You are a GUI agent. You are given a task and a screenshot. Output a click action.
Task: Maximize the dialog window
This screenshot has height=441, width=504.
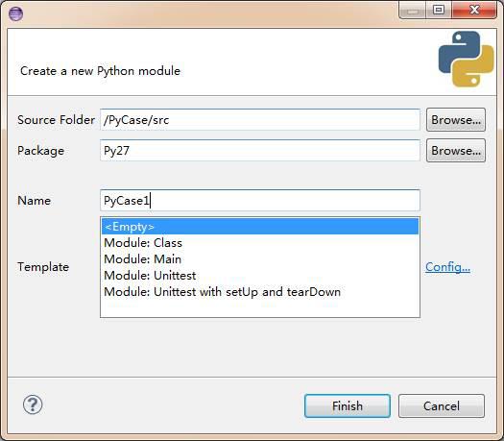439,10
